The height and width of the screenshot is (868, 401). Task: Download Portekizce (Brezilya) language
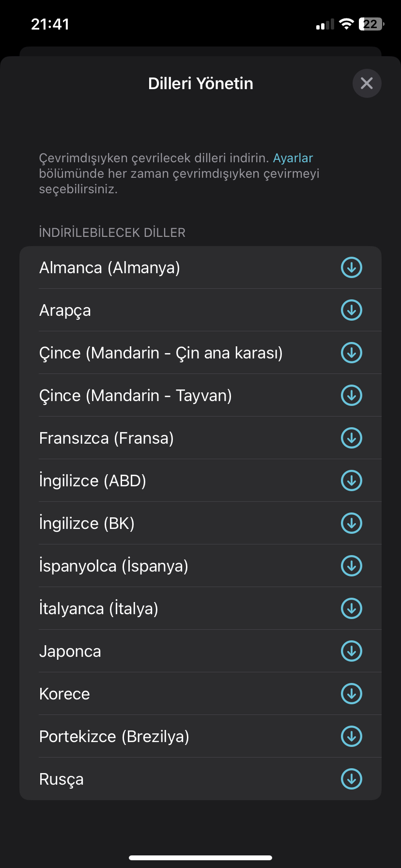352,736
